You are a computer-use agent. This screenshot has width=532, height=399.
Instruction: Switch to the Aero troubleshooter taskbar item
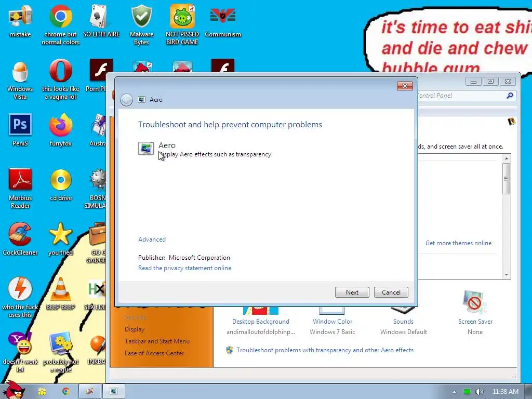pyautogui.click(x=114, y=392)
